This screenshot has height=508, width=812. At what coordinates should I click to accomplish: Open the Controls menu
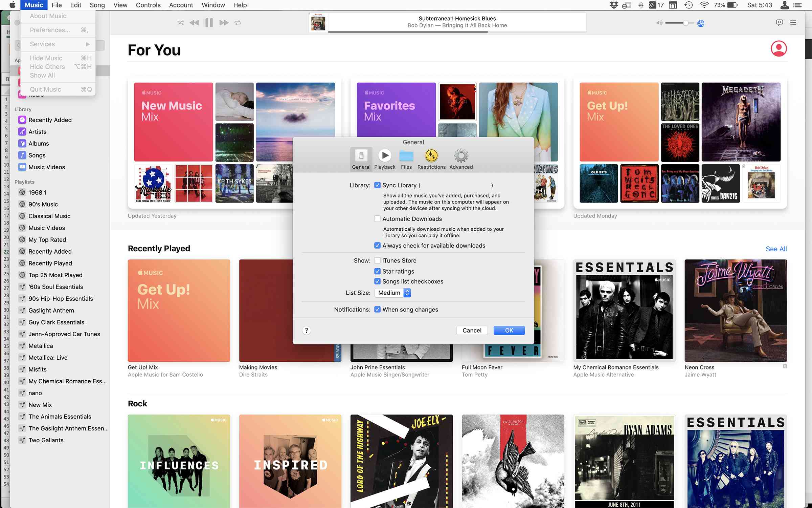click(148, 5)
